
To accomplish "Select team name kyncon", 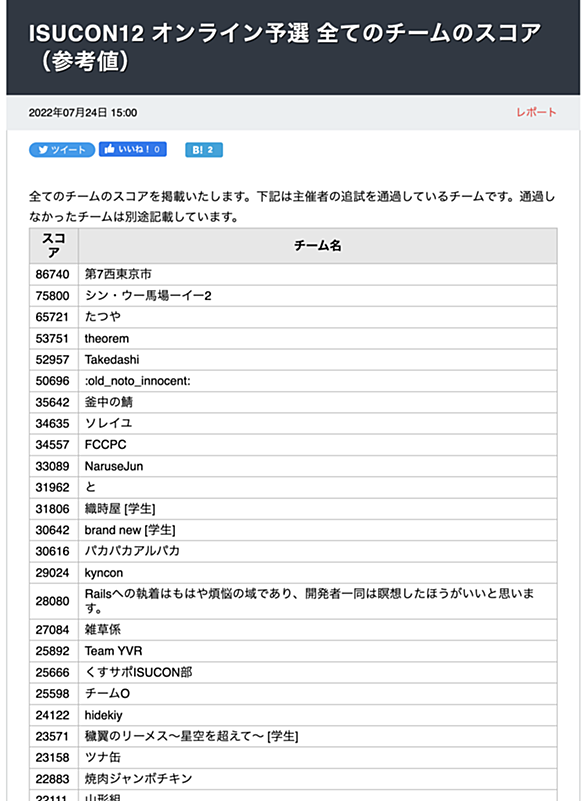I will [104, 573].
